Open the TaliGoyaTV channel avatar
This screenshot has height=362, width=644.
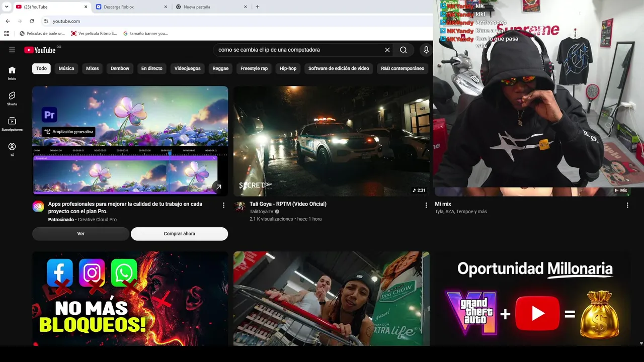coord(240,207)
